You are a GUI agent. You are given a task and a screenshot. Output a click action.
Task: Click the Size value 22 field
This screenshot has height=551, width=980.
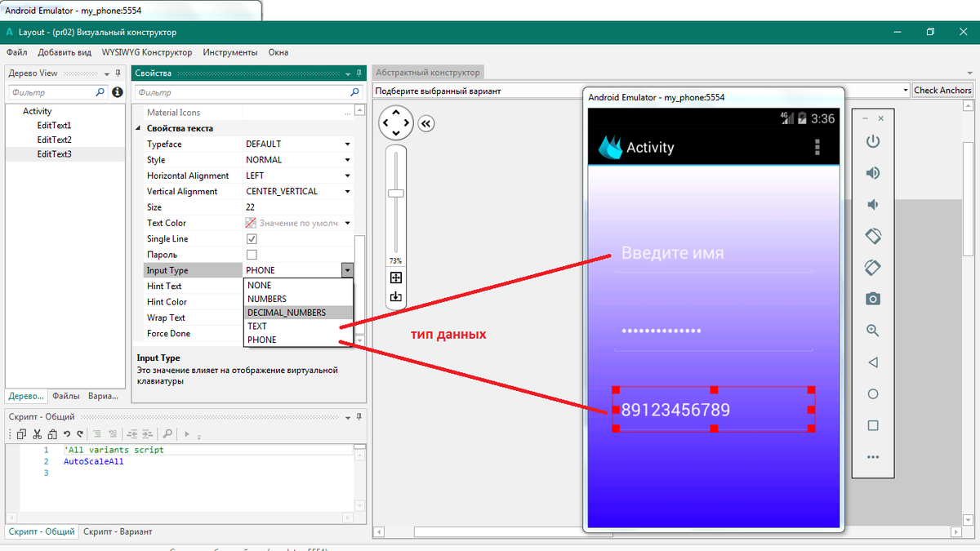pyautogui.click(x=298, y=207)
